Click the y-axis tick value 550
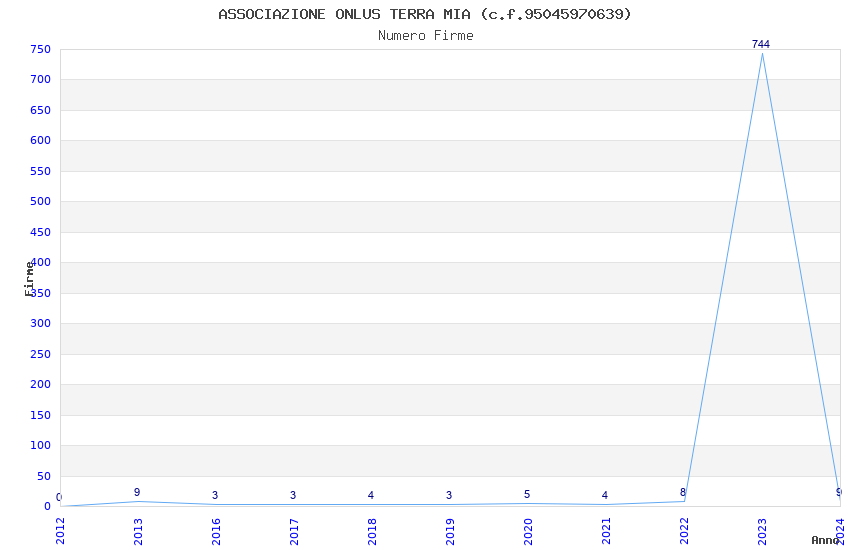This screenshot has width=850, height=550. 41,171
